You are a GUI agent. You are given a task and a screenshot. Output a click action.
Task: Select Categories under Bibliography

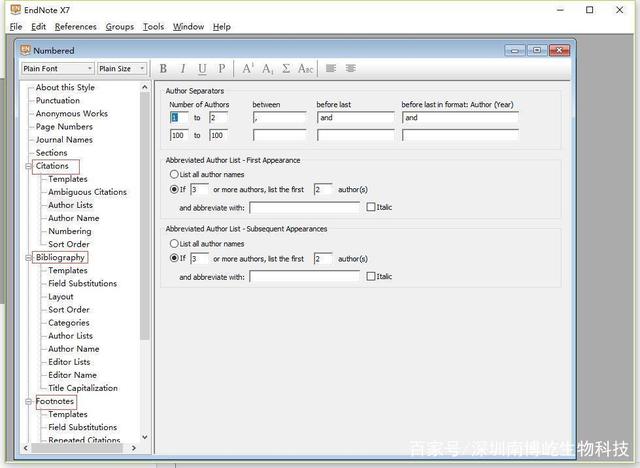pos(69,323)
